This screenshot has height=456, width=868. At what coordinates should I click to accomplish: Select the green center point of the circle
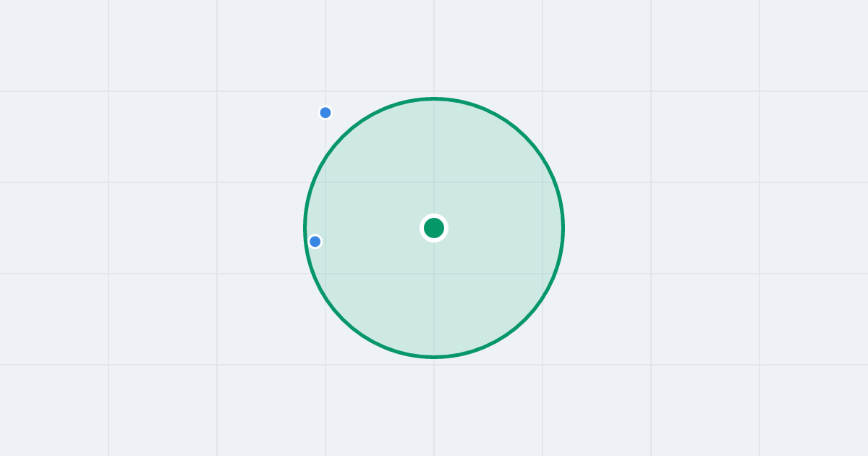[434, 228]
